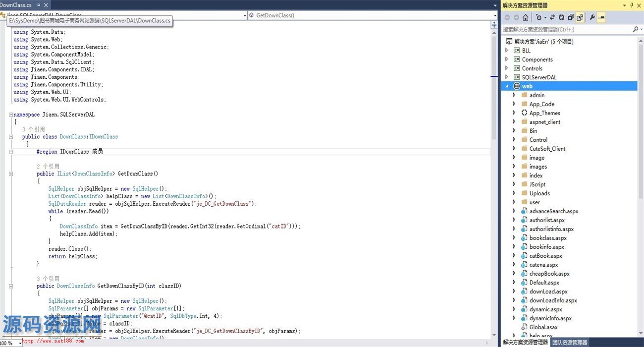Click '0 个引用' CodeLens above DownClass
The image size is (644, 347).
pos(34,129)
